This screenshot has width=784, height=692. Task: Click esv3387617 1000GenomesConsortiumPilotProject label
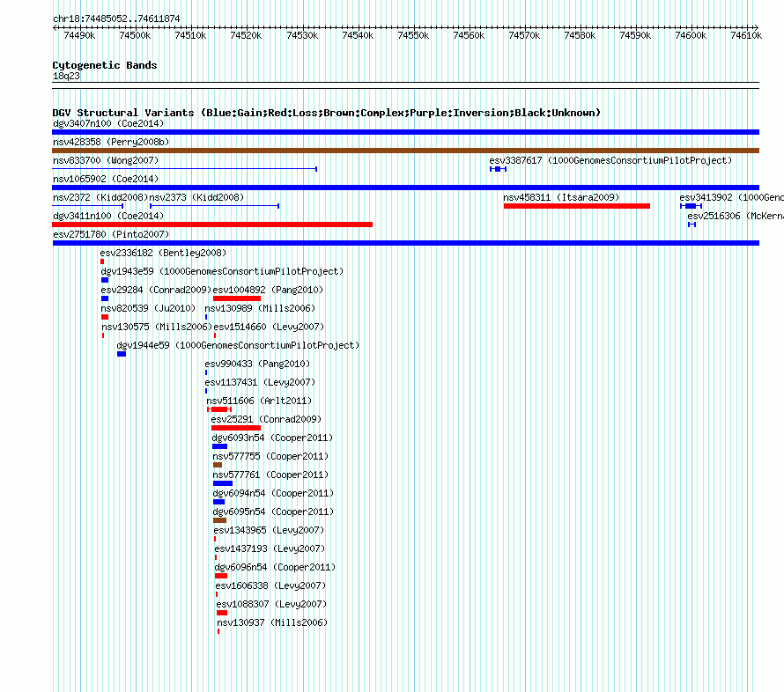(x=610, y=160)
